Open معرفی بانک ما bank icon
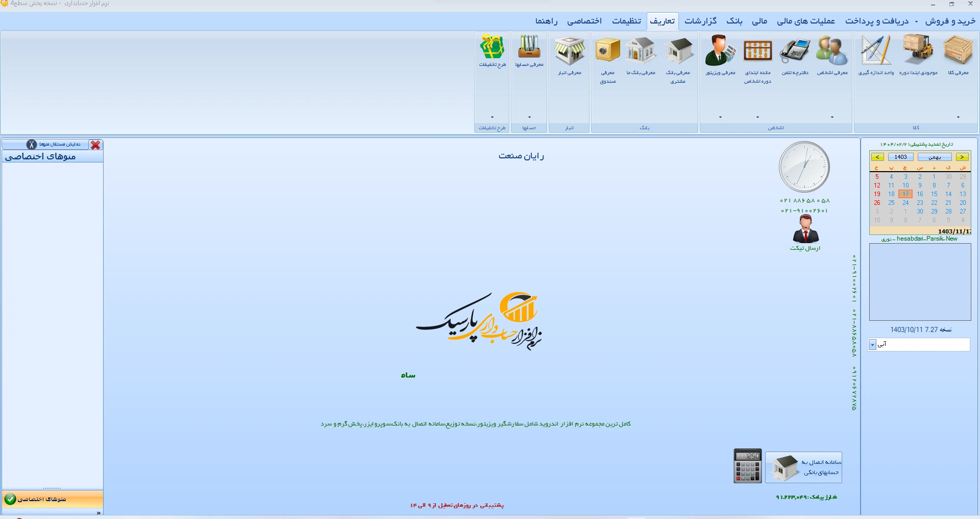 [x=641, y=50]
